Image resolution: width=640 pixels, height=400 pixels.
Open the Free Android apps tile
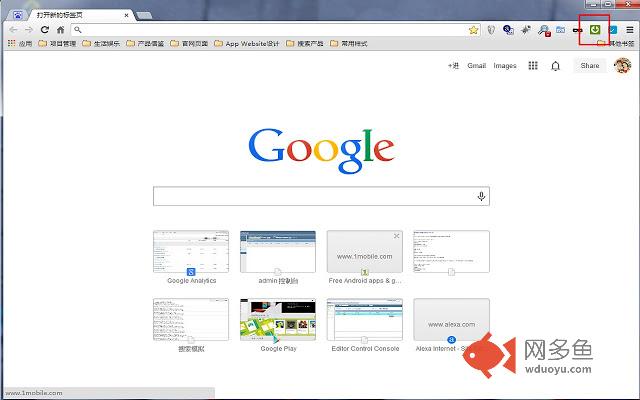pos(365,252)
